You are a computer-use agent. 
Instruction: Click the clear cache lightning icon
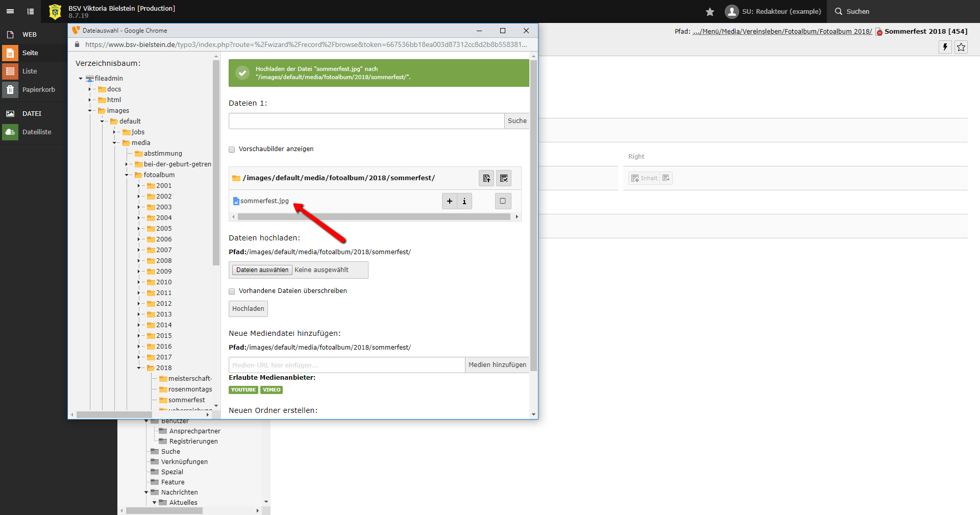click(945, 47)
